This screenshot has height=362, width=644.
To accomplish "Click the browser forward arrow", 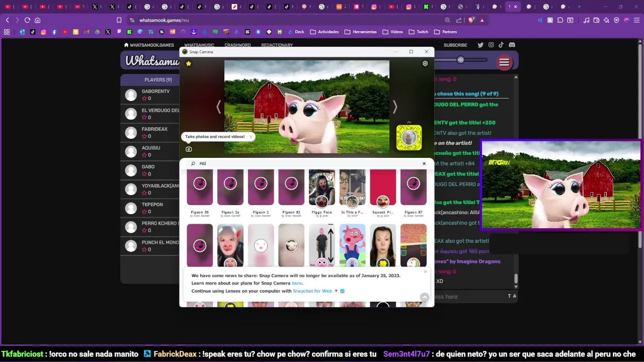I will click(17, 20).
